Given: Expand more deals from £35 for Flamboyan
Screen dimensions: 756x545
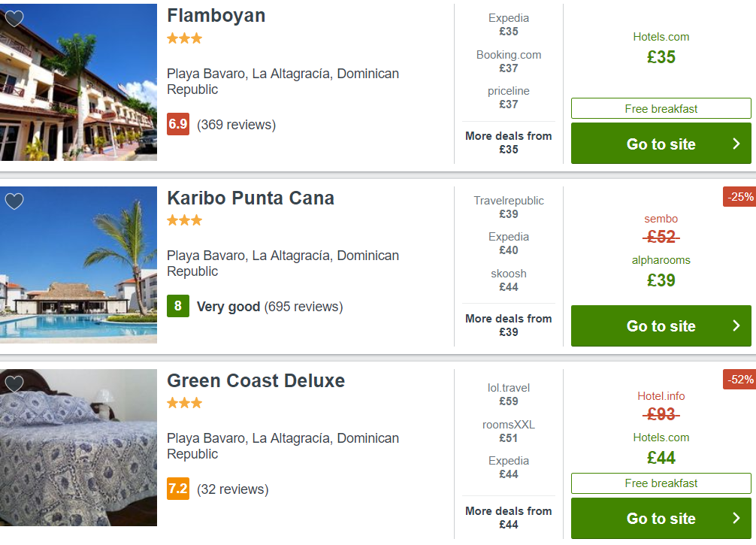Looking at the screenshot, I should 508,143.
